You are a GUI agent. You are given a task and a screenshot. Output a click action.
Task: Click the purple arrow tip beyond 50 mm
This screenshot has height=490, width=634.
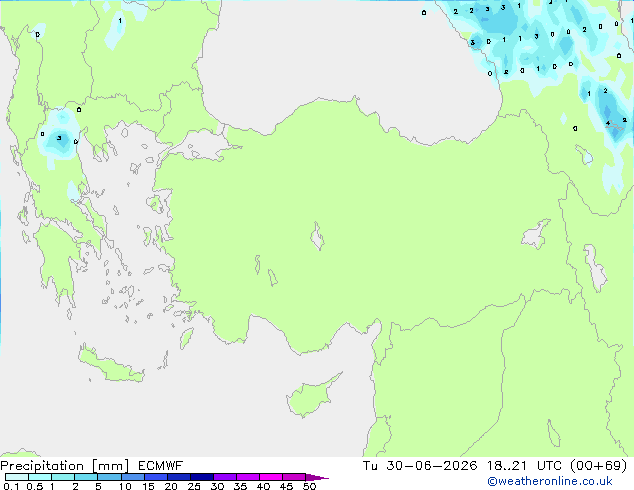click(317, 477)
